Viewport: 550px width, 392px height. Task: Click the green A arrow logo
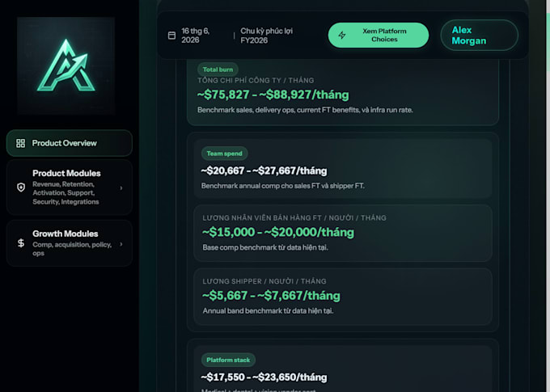tap(66, 65)
